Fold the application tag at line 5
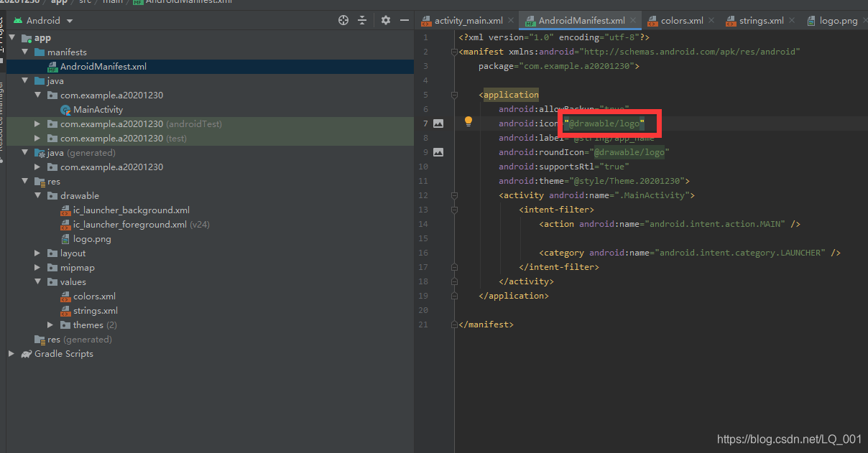Screen dimensions: 868x453 453,95
